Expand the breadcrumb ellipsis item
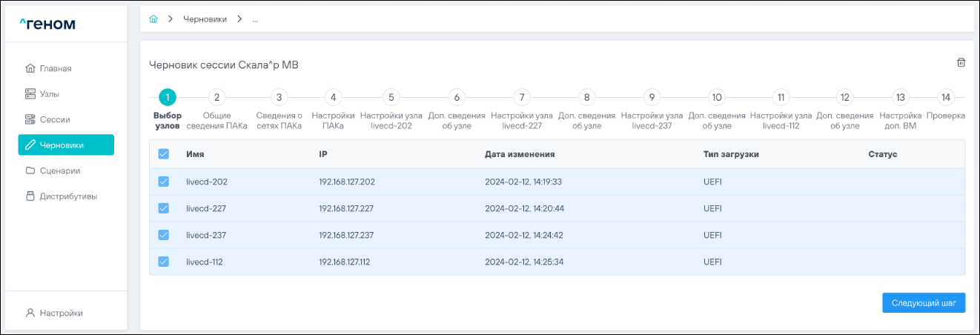The height and width of the screenshot is (335, 980). tap(255, 19)
